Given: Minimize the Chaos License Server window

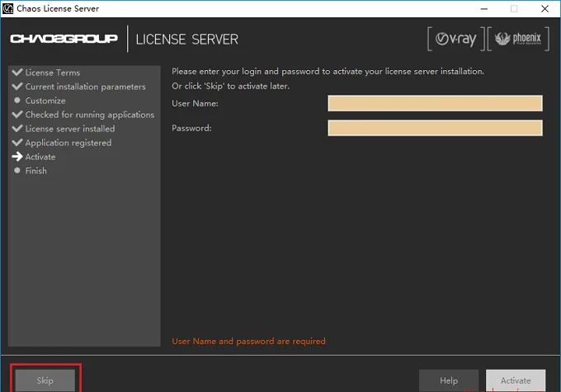Looking at the screenshot, I should (x=484, y=8).
